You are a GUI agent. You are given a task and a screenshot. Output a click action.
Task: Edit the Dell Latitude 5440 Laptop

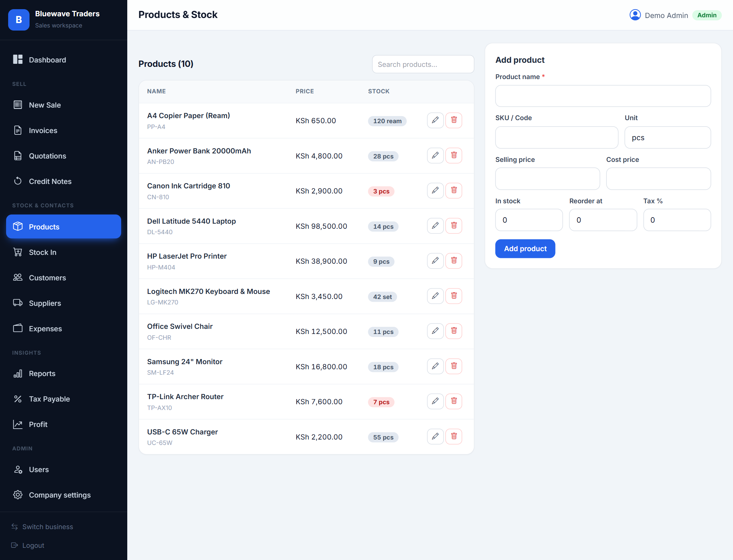[435, 226]
